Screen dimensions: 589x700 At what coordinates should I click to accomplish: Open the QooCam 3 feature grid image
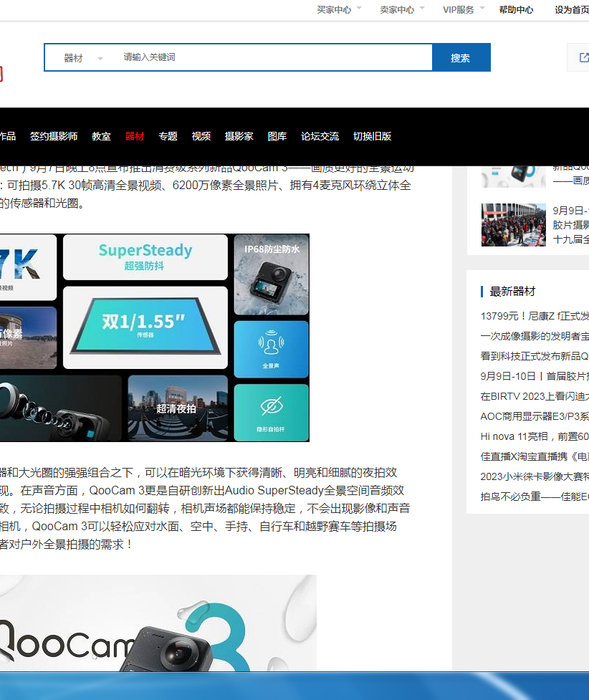pyautogui.click(x=155, y=338)
